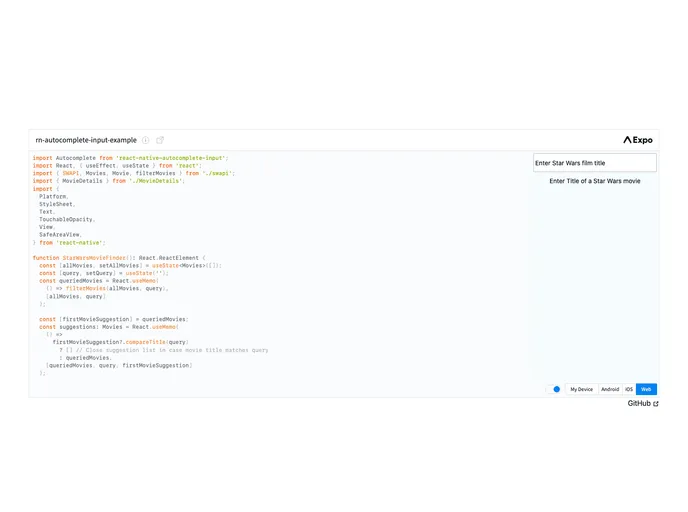Click the filterMovies(allMovies, query) call

click(116, 289)
